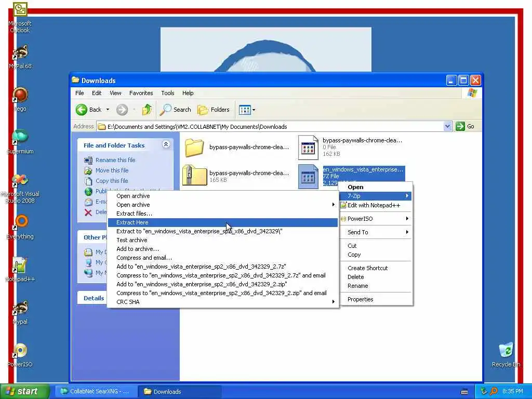Open Microsoft Outlook desktop icon
The width and height of the screenshot is (532, 399).
pyautogui.click(x=20, y=10)
